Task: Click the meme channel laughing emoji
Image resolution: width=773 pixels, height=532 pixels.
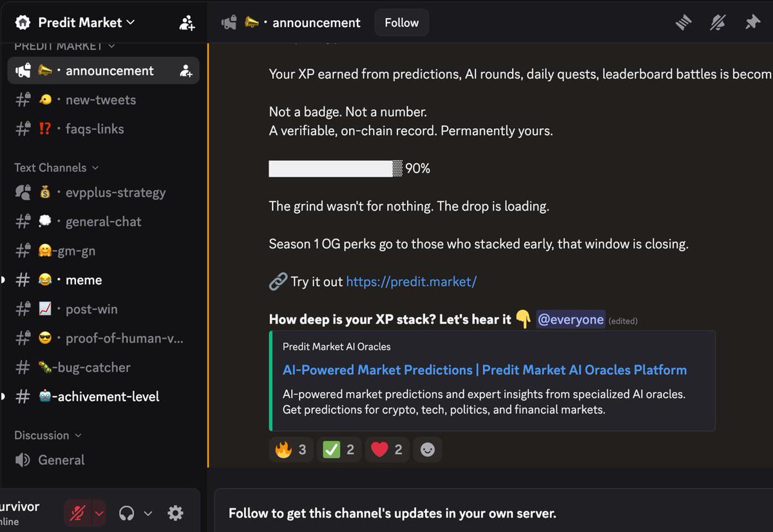Action: click(x=45, y=280)
